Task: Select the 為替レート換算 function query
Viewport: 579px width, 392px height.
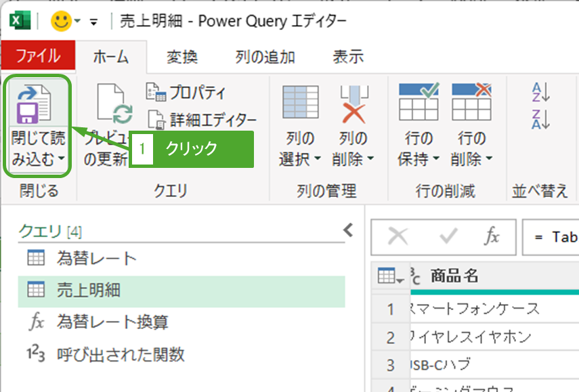Action: (x=112, y=322)
